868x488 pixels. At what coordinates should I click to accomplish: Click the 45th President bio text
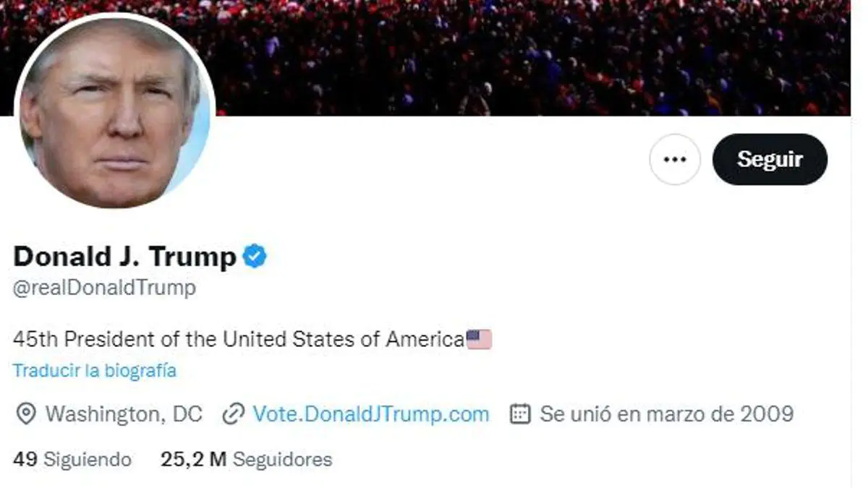pyautogui.click(x=239, y=339)
